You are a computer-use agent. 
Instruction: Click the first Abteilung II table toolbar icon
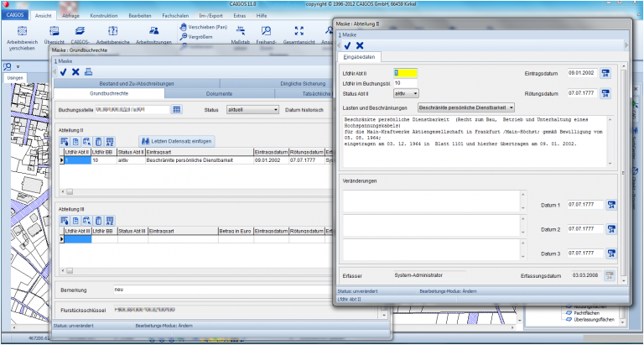coord(65,142)
